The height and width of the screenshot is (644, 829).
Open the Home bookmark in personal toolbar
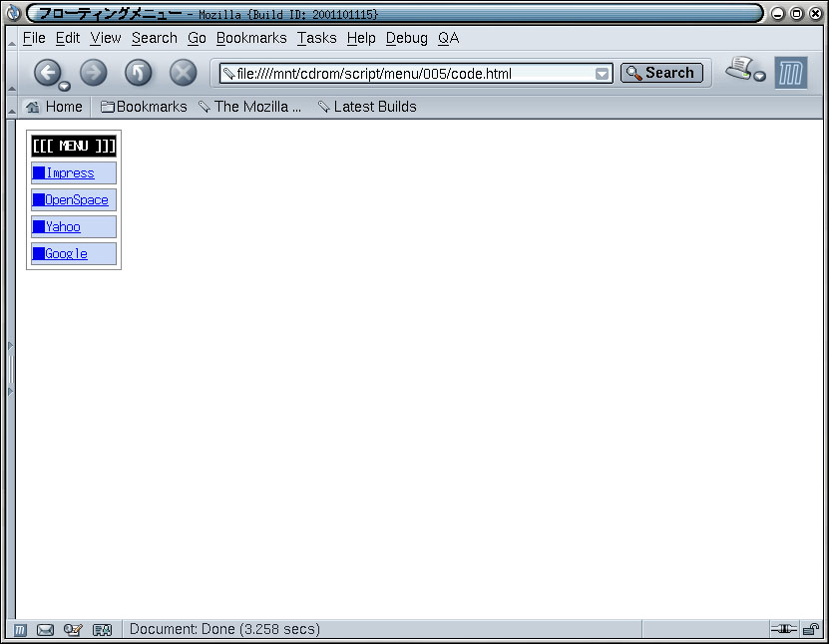pyautogui.click(x=54, y=107)
